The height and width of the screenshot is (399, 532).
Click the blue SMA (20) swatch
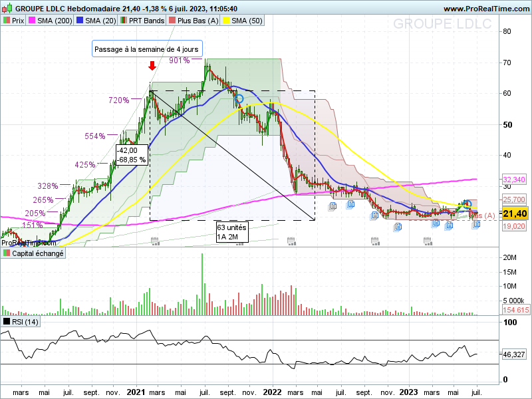pos(80,21)
